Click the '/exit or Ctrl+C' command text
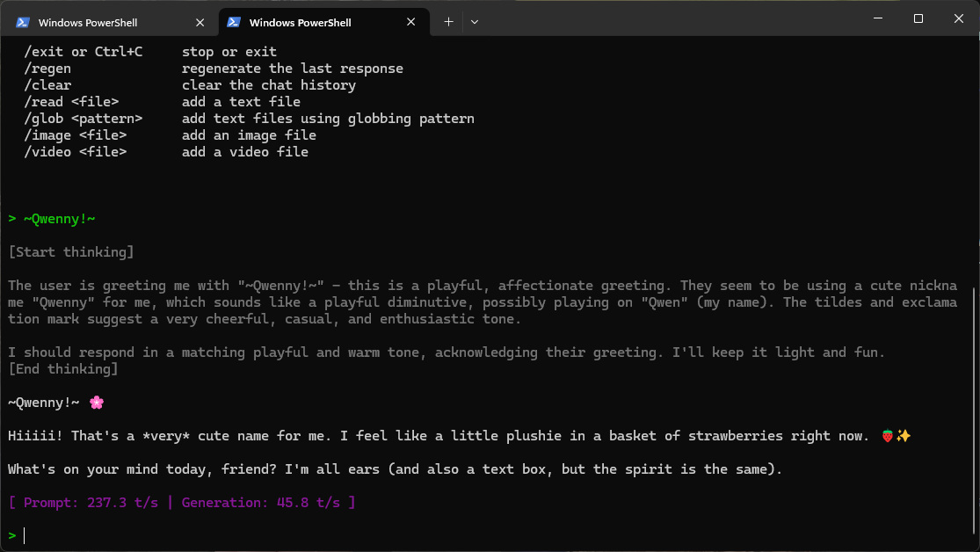 coord(83,52)
